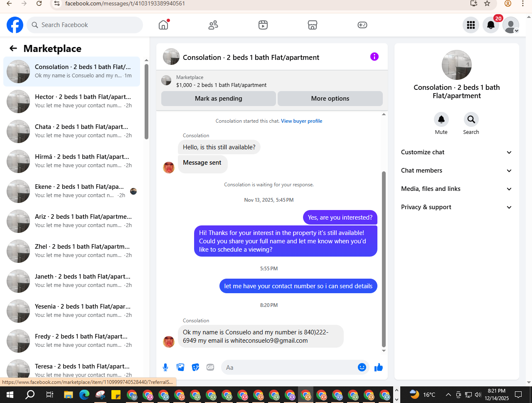Open the purple conversation information icon
Viewport: 532px width, 403px height.
click(374, 57)
